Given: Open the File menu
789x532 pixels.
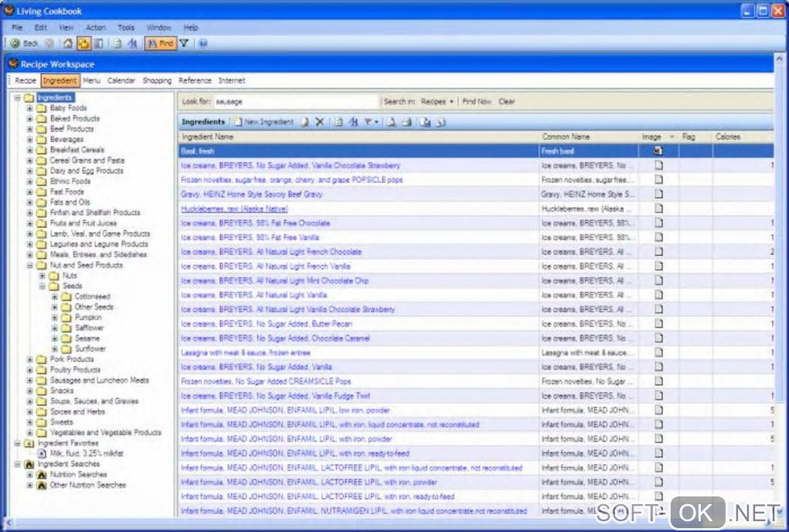Looking at the screenshot, I should click(17, 28).
